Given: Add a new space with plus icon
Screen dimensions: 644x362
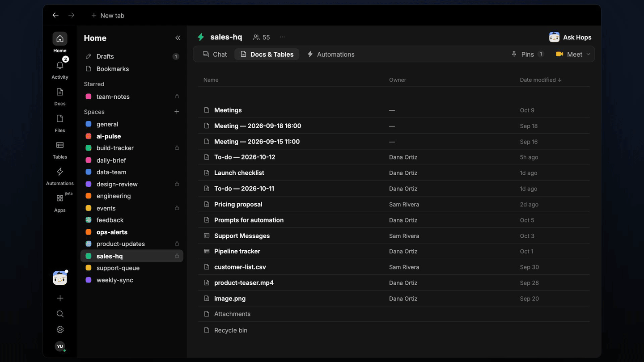Looking at the screenshot, I should 177,112.
